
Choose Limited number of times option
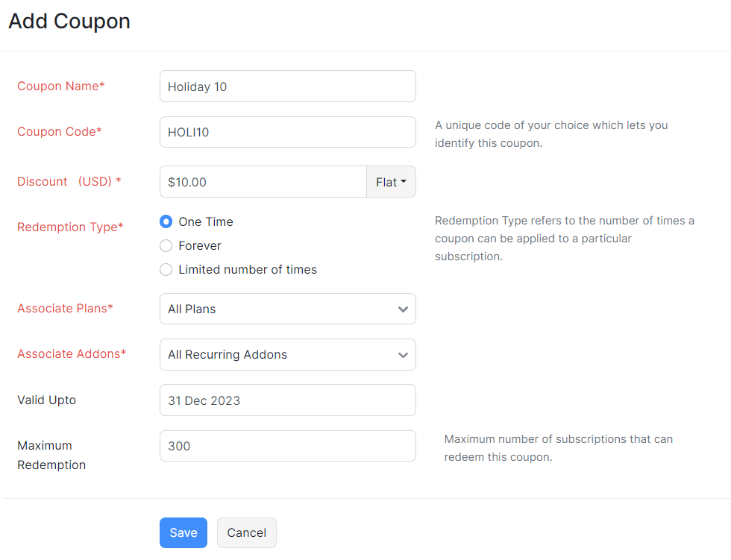coord(166,269)
